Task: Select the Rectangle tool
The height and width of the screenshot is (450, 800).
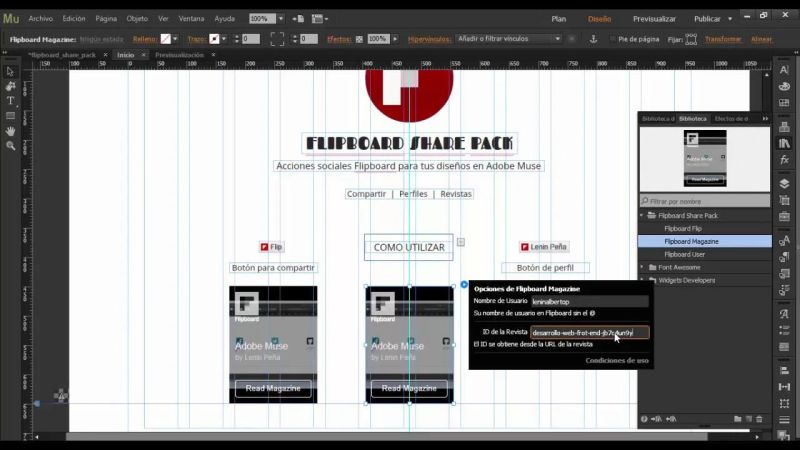Action: click(10, 116)
